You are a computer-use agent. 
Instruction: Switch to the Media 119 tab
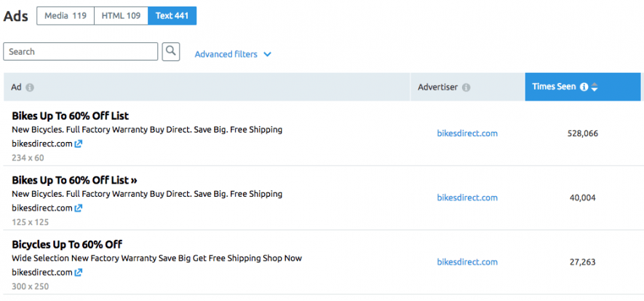click(x=65, y=16)
